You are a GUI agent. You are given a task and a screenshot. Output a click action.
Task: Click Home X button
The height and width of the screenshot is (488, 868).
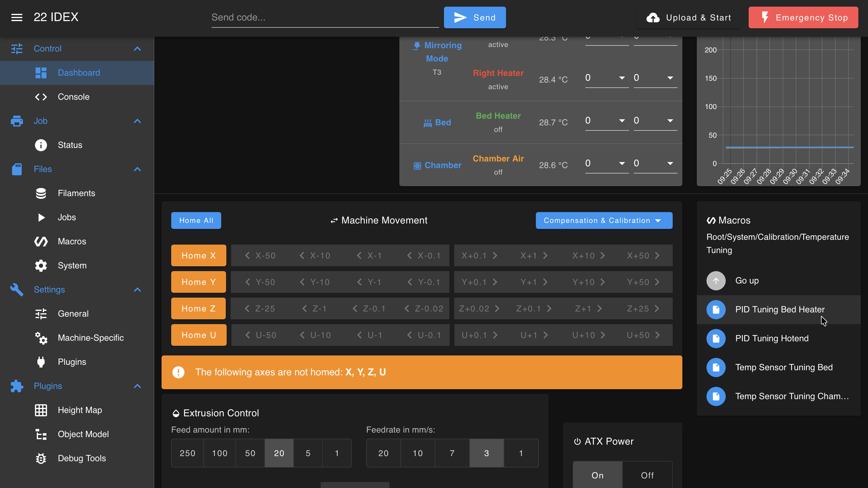point(199,256)
